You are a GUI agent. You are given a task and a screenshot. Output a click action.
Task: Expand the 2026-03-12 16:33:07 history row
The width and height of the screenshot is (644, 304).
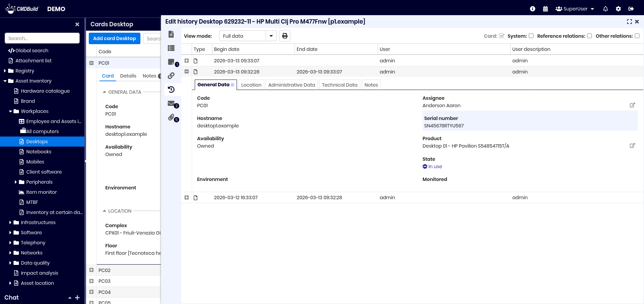[187, 197]
